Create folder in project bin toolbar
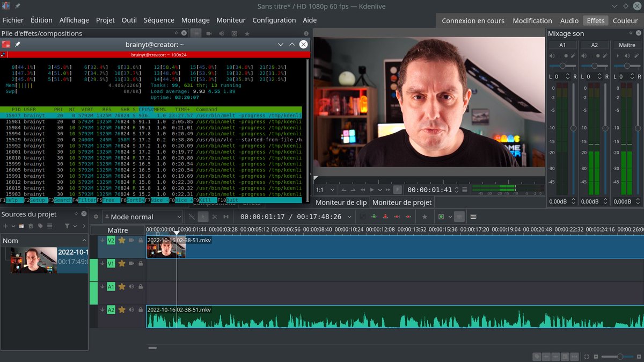The height and width of the screenshot is (362, 644). coord(21,226)
